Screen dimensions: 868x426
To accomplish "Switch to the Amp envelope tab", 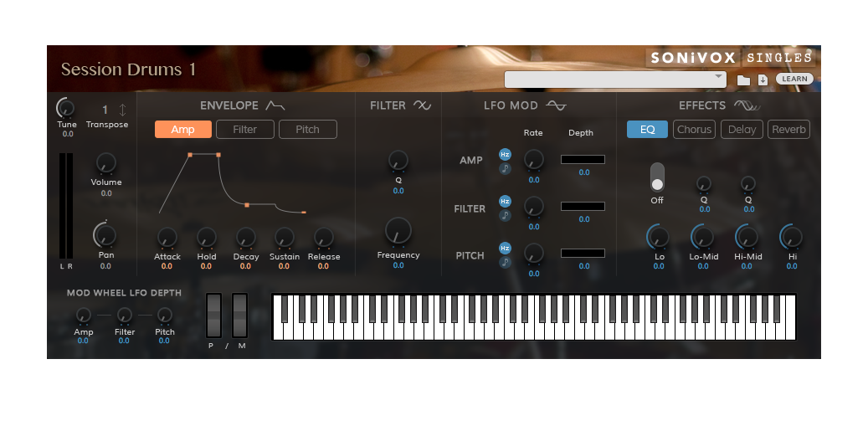I will [182, 130].
